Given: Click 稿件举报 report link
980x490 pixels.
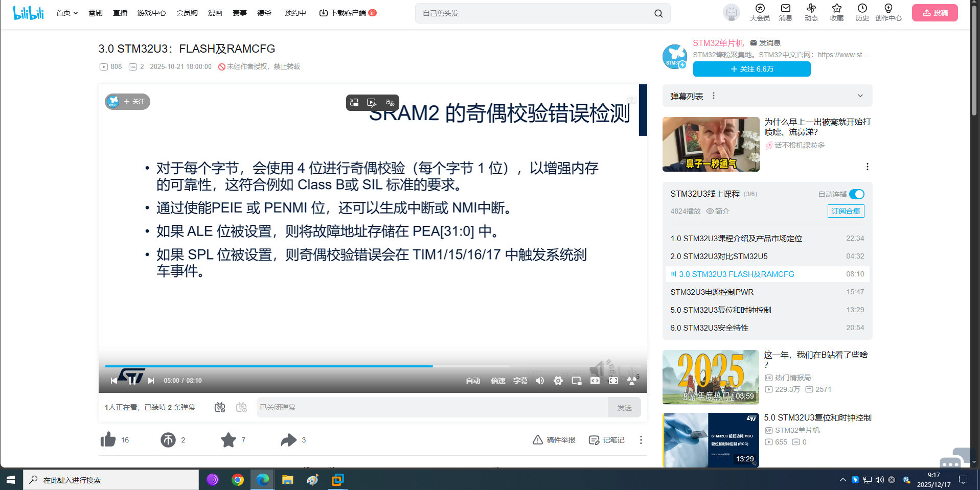Looking at the screenshot, I should click(554, 440).
